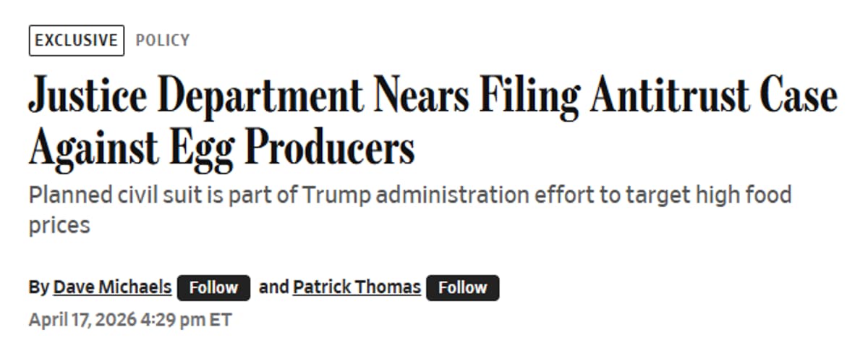Click the article publication timestamp

point(130,319)
